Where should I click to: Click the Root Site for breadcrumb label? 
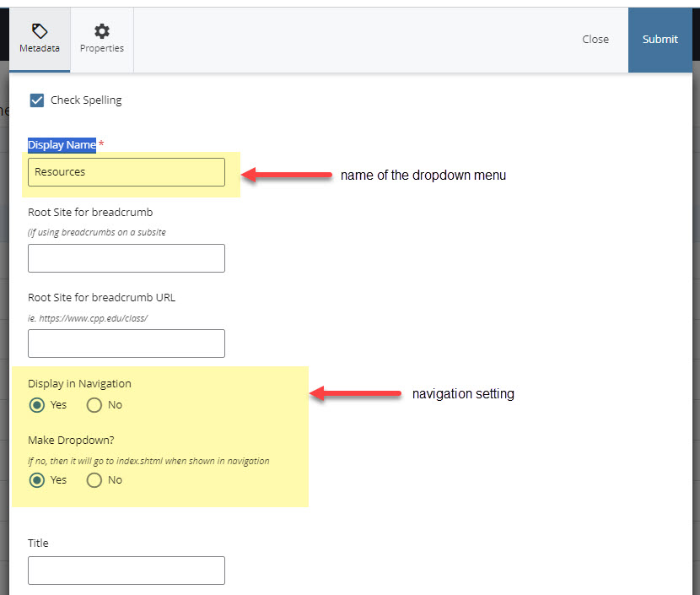[90, 212]
